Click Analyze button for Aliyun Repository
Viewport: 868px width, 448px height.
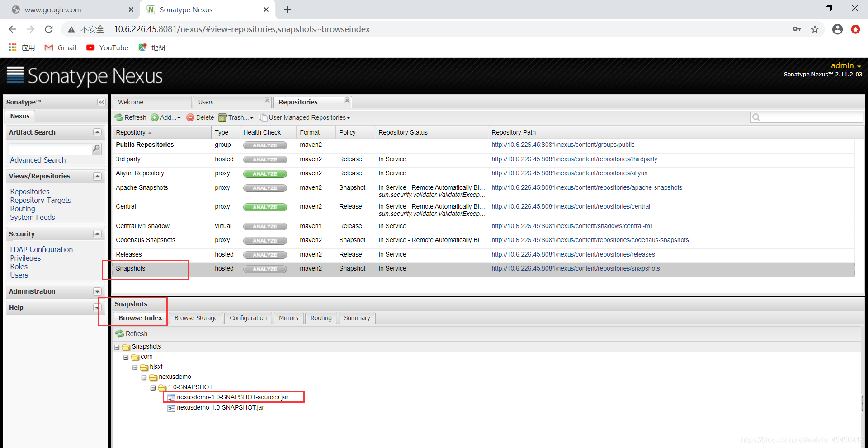pyautogui.click(x=265, y=174)
